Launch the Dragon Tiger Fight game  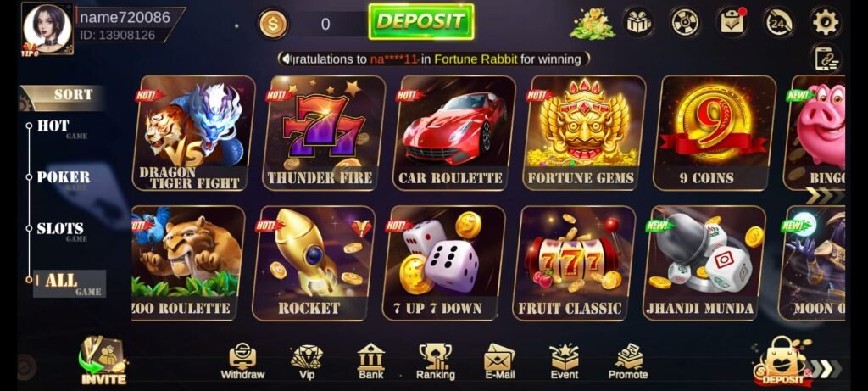point(193,133)
